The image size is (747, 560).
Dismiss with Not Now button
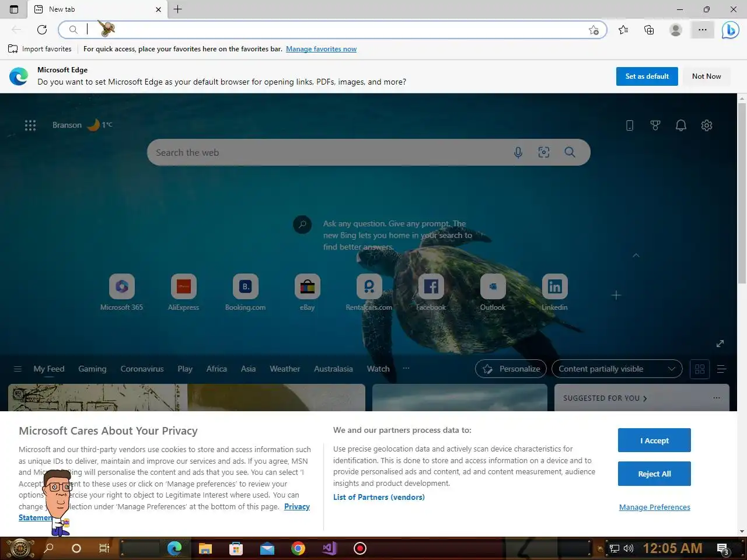click(707, 76)
